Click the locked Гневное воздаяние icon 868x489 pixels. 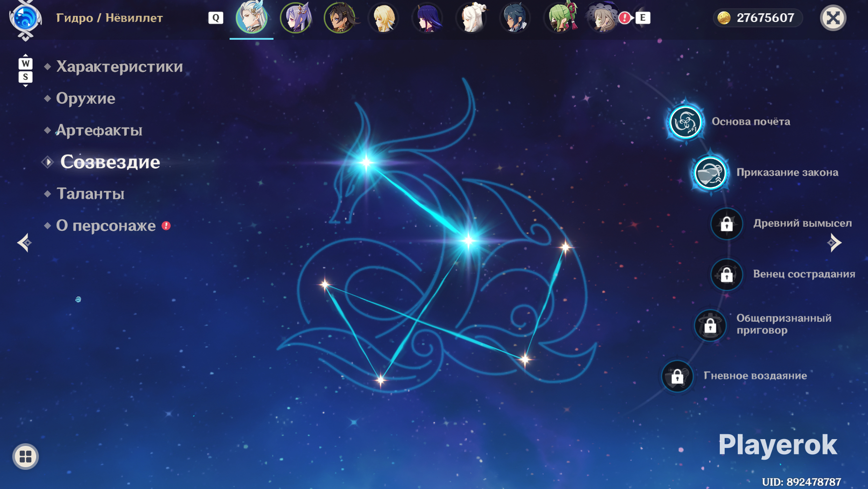(x=677, y=376)
